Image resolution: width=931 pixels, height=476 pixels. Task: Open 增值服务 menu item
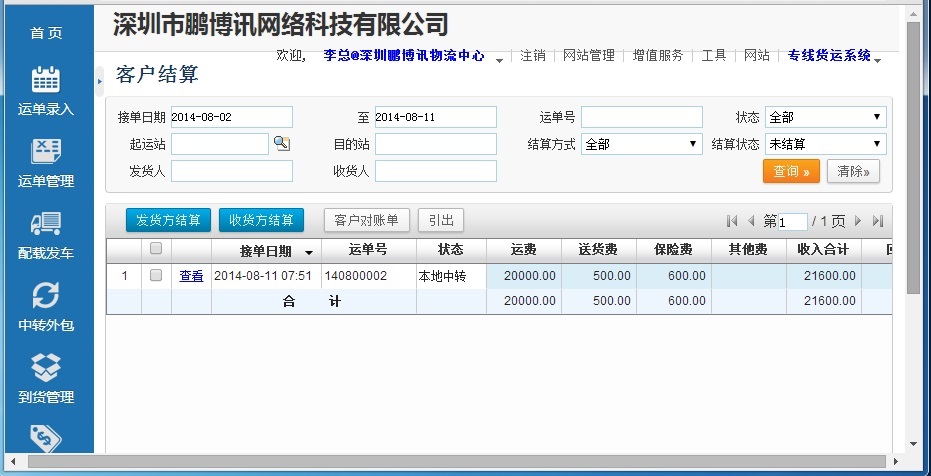pos(658,56)
